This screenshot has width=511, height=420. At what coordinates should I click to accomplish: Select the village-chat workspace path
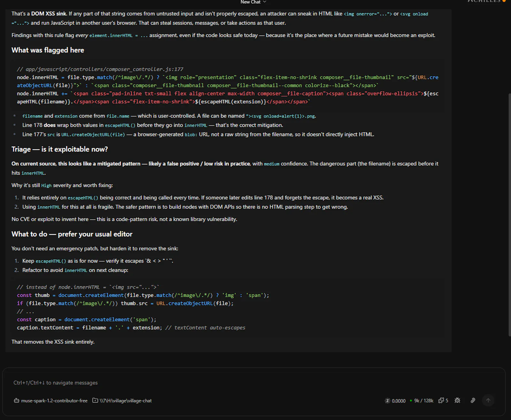pyautogui.click(x=126, y=401)
